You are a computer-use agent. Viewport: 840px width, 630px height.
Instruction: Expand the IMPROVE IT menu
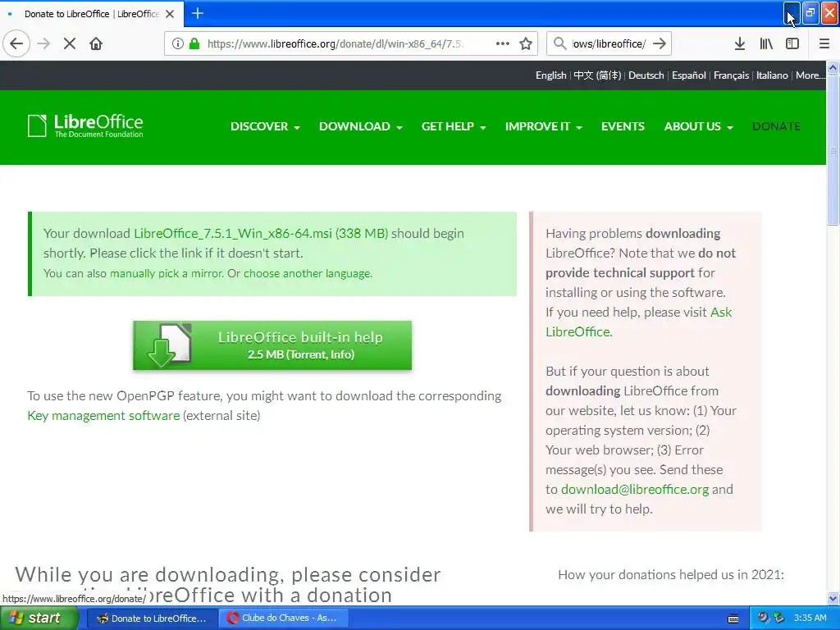[x=543, y=126]
